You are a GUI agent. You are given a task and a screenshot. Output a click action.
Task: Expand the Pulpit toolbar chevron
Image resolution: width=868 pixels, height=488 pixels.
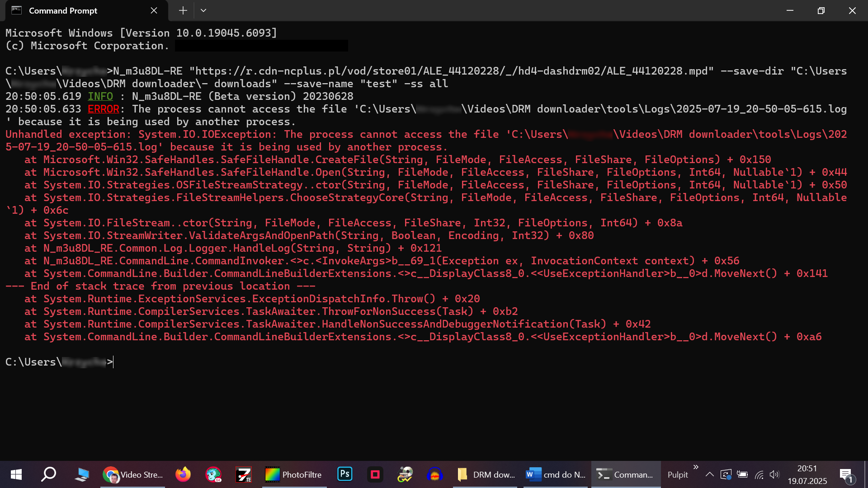pyautogui.click(x=696, y=467)
